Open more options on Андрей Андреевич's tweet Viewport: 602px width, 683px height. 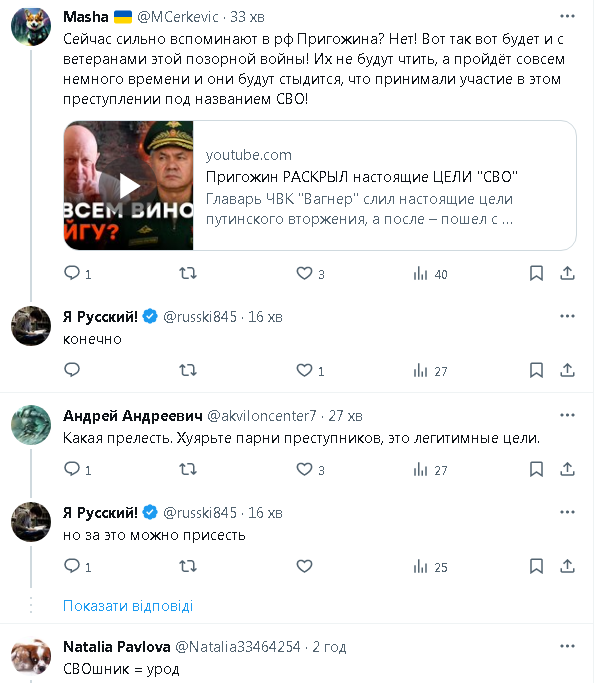(567, 415)
